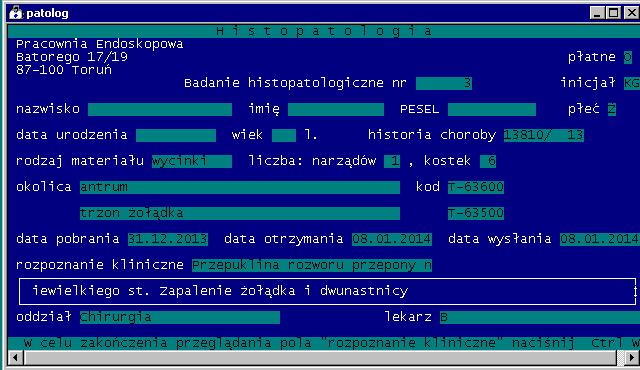Maximize the patolog window

point(613,13)
